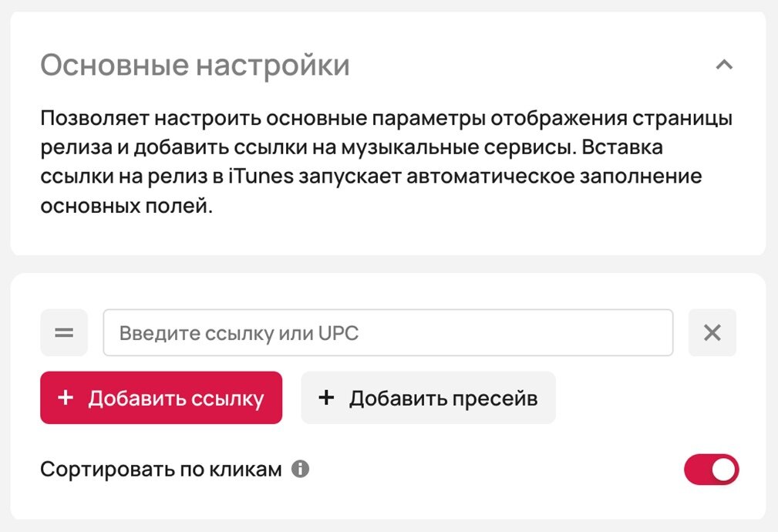Focus the Введите ссылку или UPC field

point(388,332)
